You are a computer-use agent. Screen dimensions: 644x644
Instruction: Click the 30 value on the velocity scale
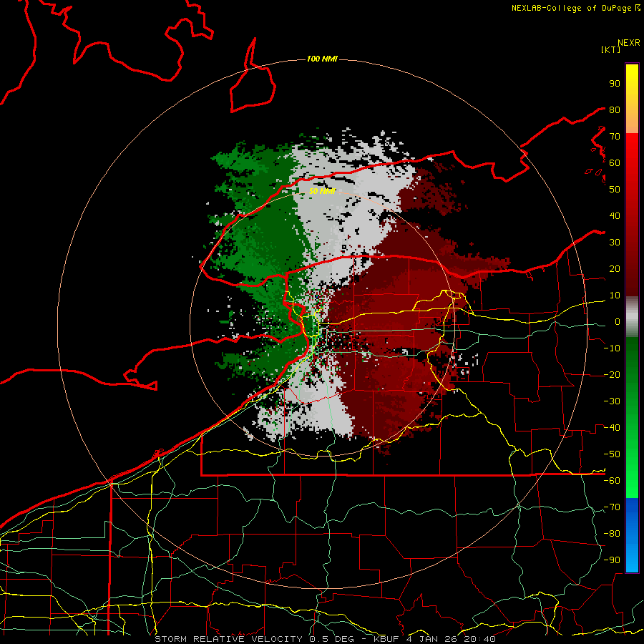click(615, 243)
